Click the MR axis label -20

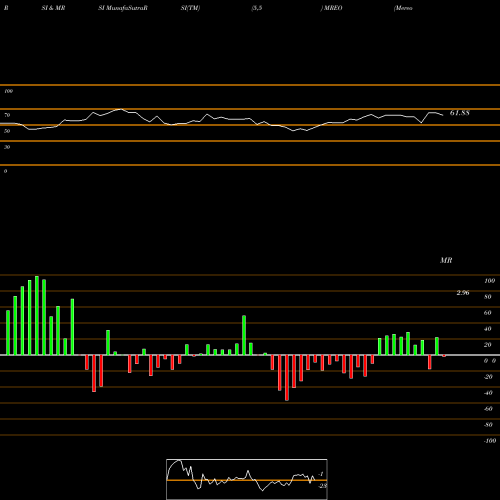pyautogui.click(x=488, y=377)
